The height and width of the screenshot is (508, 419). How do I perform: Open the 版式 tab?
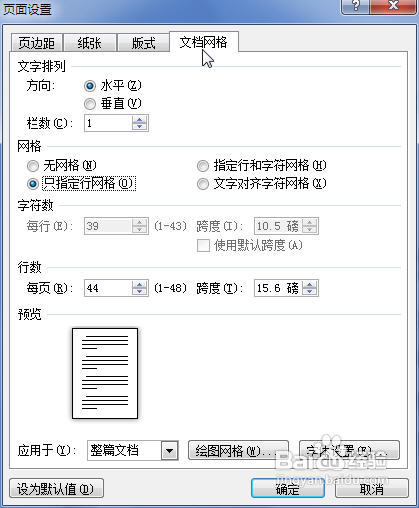click(143, 43)
